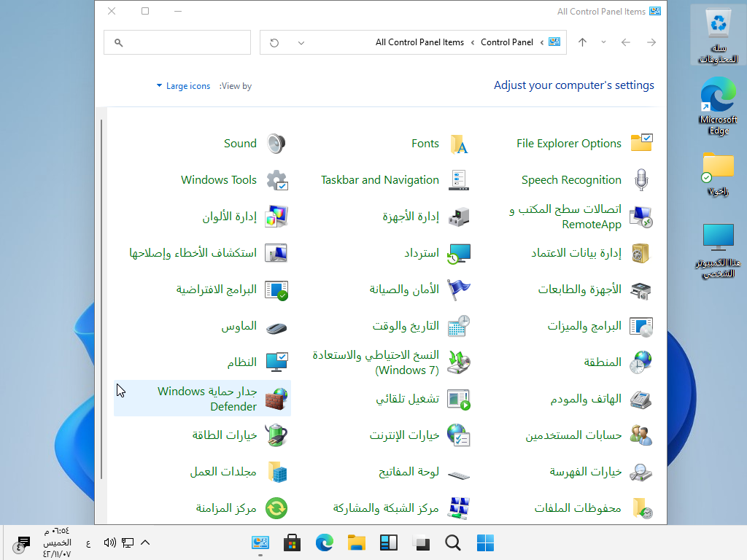747x560 pixels.
Task: Open إدارة الأجهزة device manager icon
Action: 460,217
